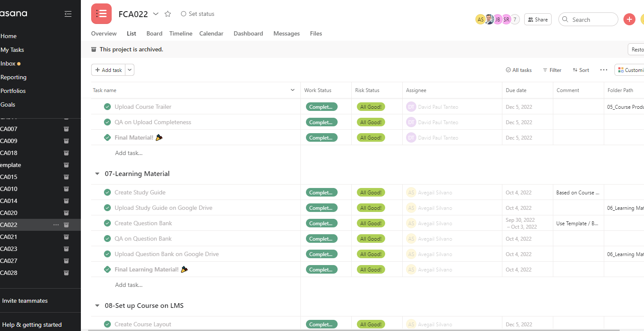Screen dimensions: 644x331
Task: Toggle completion check for Upload Course Trailer
Action: [107, 107]
